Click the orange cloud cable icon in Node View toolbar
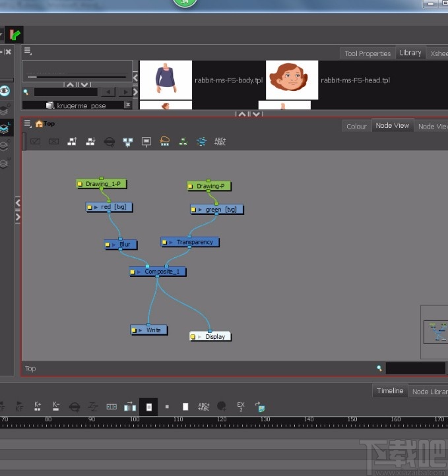This screenshot has height=476, width=448. [x=165, y=141]
